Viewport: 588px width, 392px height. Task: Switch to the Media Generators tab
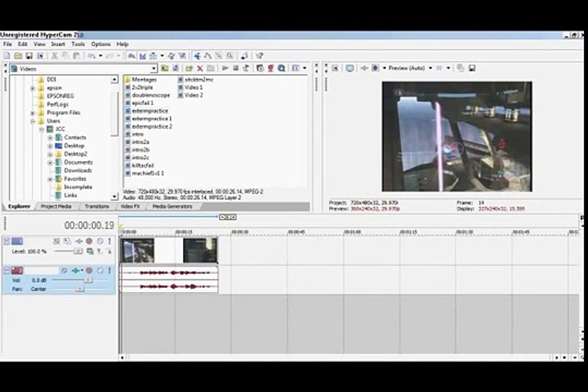tap(172, 206)
